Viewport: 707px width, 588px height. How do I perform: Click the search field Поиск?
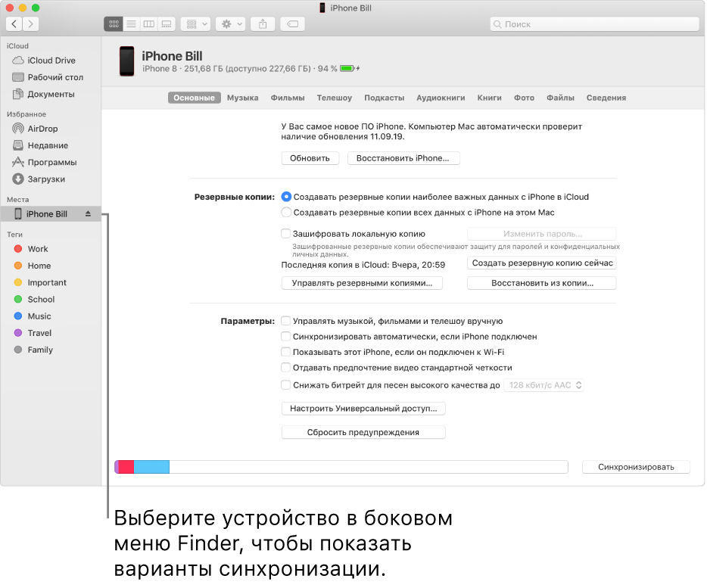[594, 24]
